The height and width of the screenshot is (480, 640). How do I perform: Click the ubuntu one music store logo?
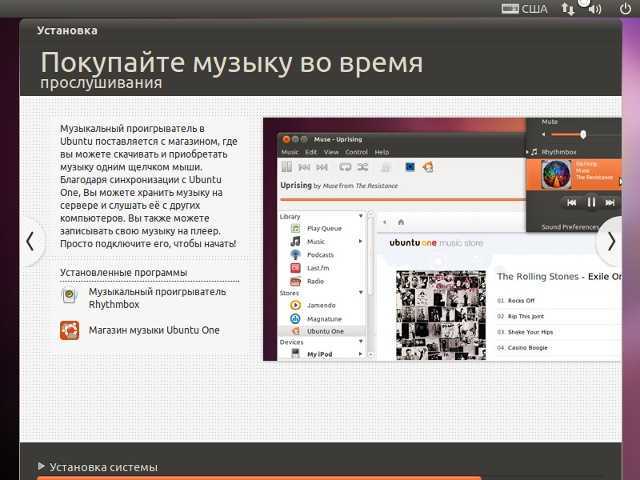pos(436,243)
